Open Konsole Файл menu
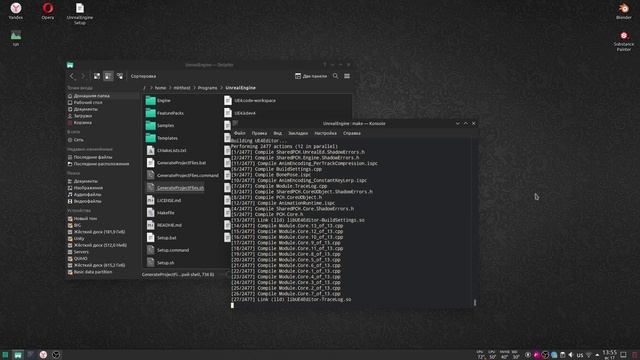 (240, 133)
